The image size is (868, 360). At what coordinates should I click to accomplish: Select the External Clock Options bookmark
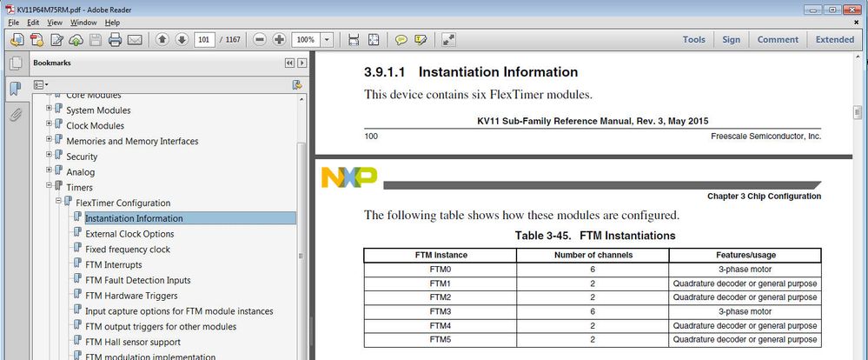click(x=129, y=234)
